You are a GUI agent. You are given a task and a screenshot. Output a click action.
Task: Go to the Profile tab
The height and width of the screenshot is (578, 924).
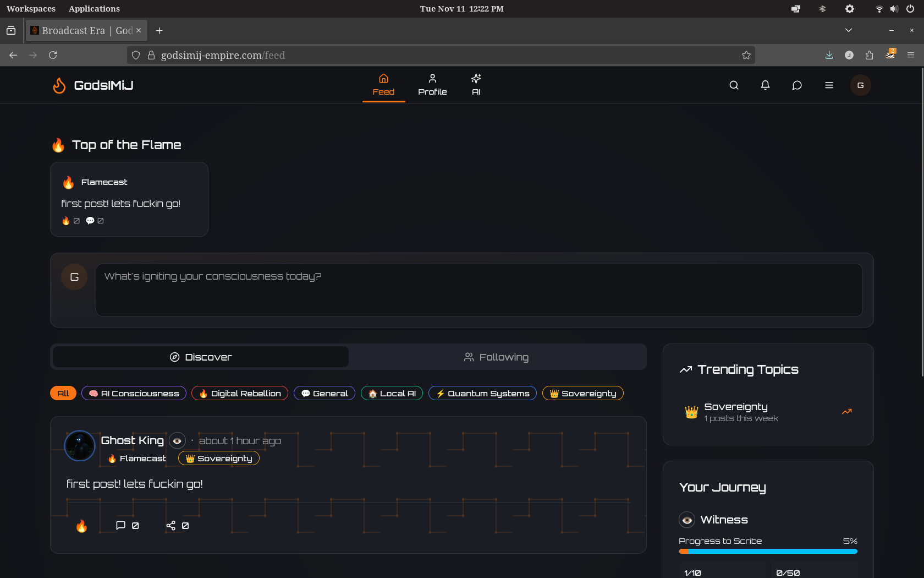click(432, 85)
